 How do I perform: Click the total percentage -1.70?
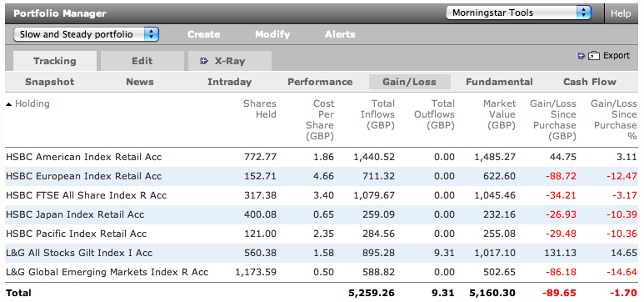pyautogui.click(x=622, y=293)
